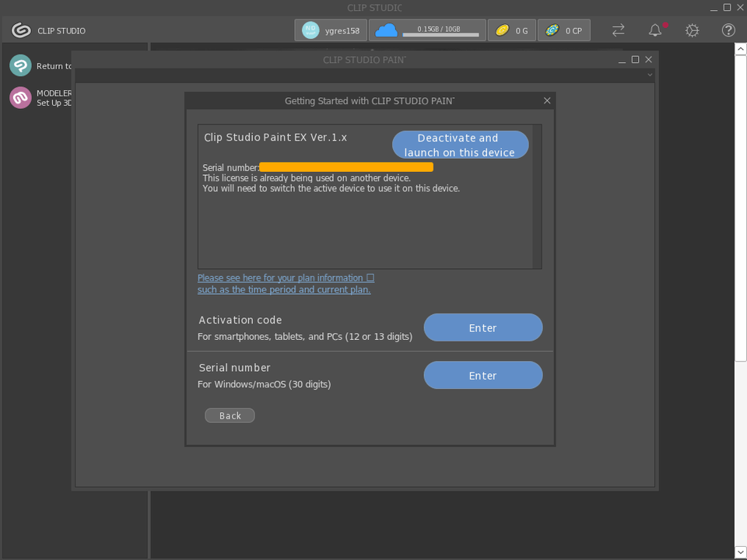Click the Activation code heading
747x560 pixels.
click(240, 320)
